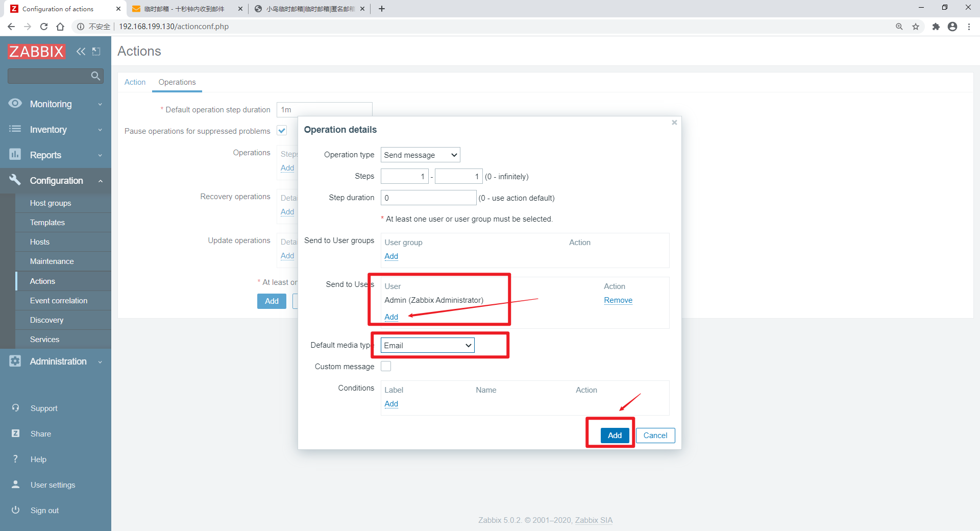Reload the page
This screenshot has width=980, height=531.
click(44, 27)
